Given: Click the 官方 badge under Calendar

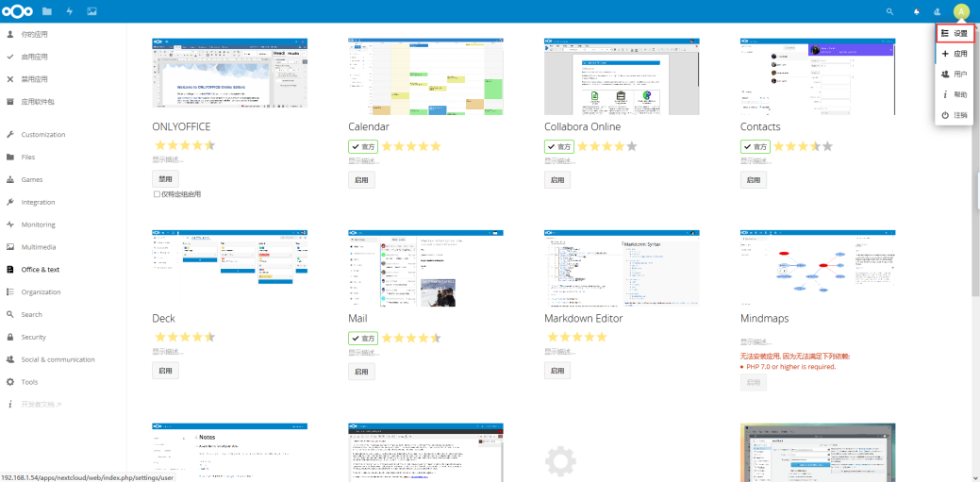Looking at the screenshot, I should [364, 146].
